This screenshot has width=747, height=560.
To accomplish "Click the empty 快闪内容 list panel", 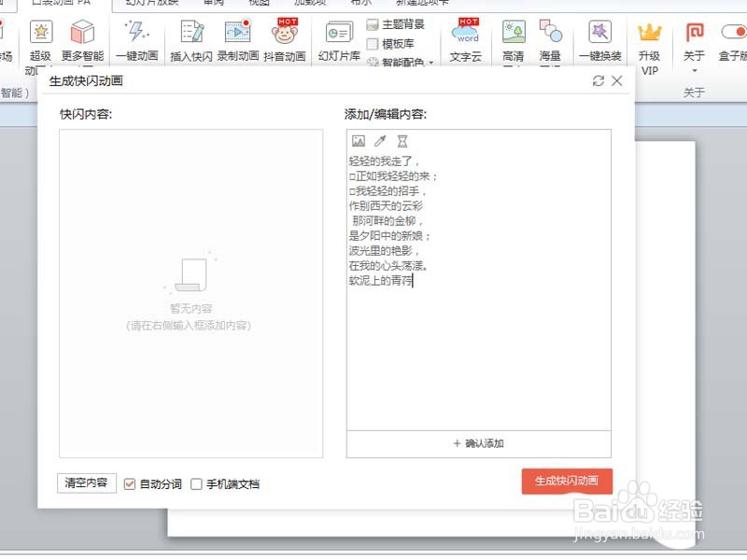I will point(191,293).
